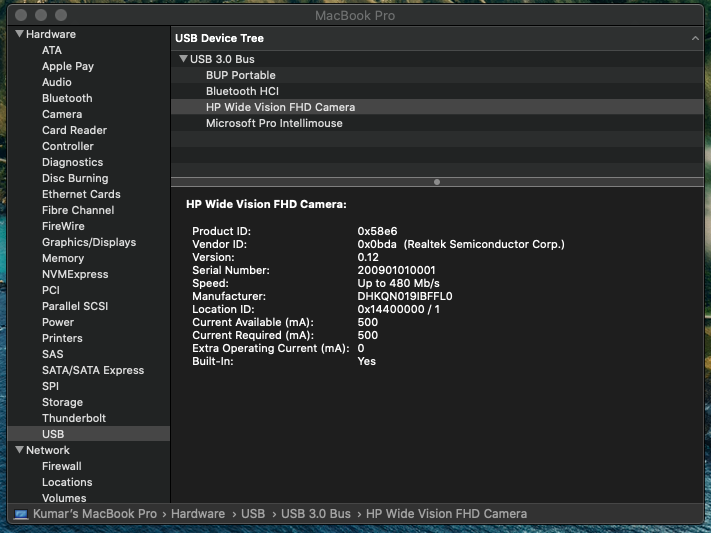
Task: Select Ethernet Cards in the sidebar
Action: pos(81,194)
